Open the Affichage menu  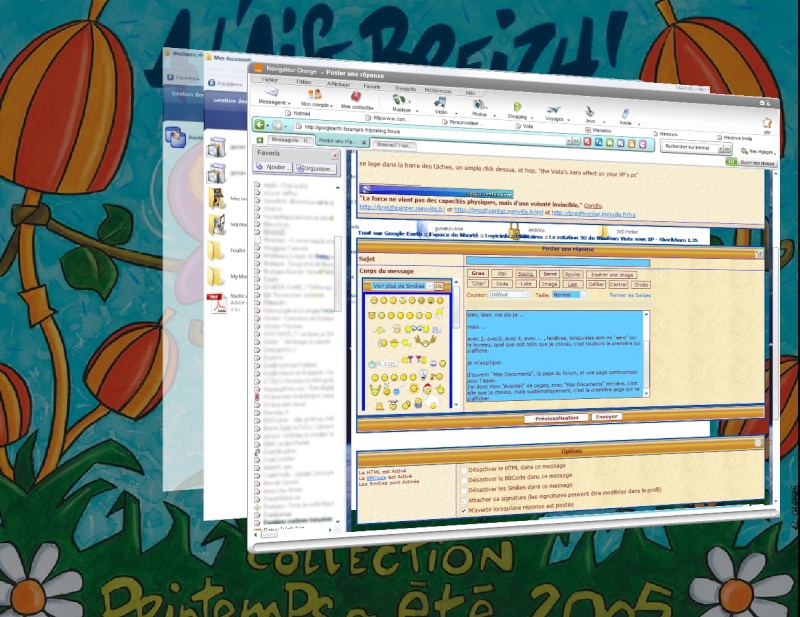[338, 84]
